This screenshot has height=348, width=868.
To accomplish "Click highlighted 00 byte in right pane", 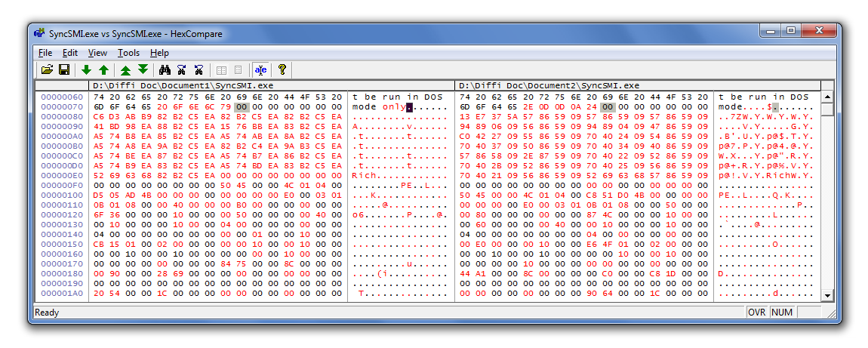I will point(608,106).
